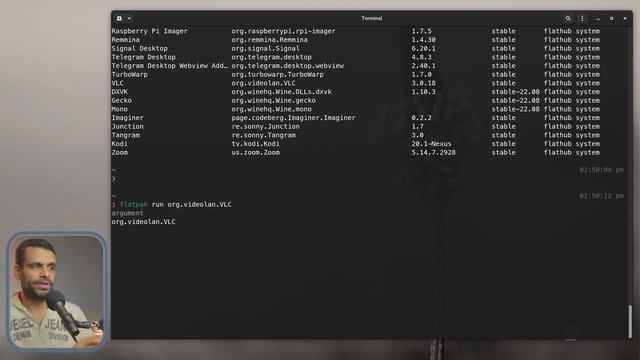Select the 'Raspberry Pi Imager' text
The height and width of the screenshot is (360, 640).
coord(149,31)
